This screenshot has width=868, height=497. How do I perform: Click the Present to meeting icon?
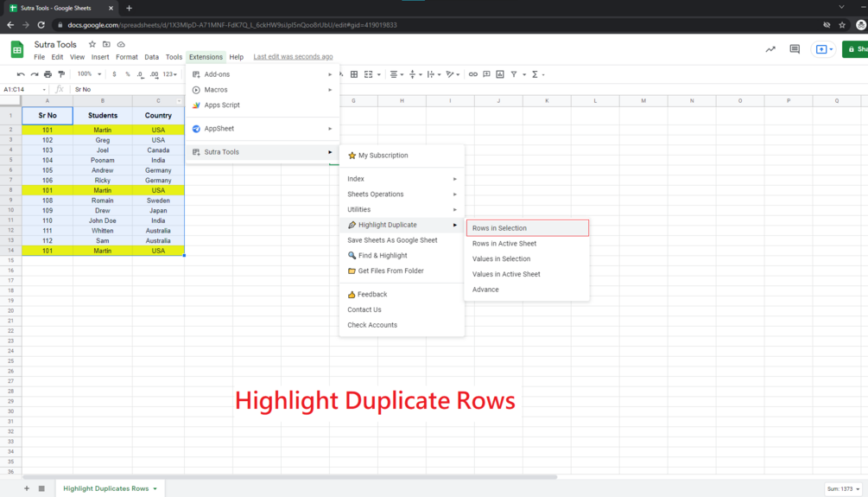[x=823, y=49]
